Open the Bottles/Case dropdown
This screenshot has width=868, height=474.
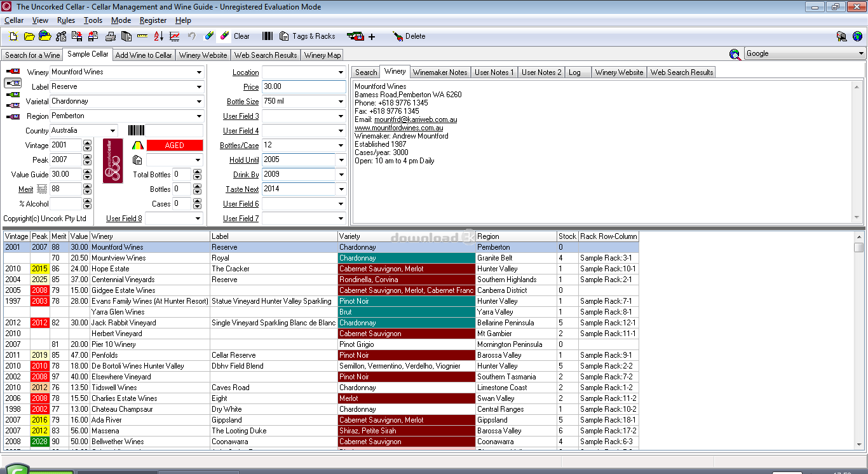tap(341, 146)
